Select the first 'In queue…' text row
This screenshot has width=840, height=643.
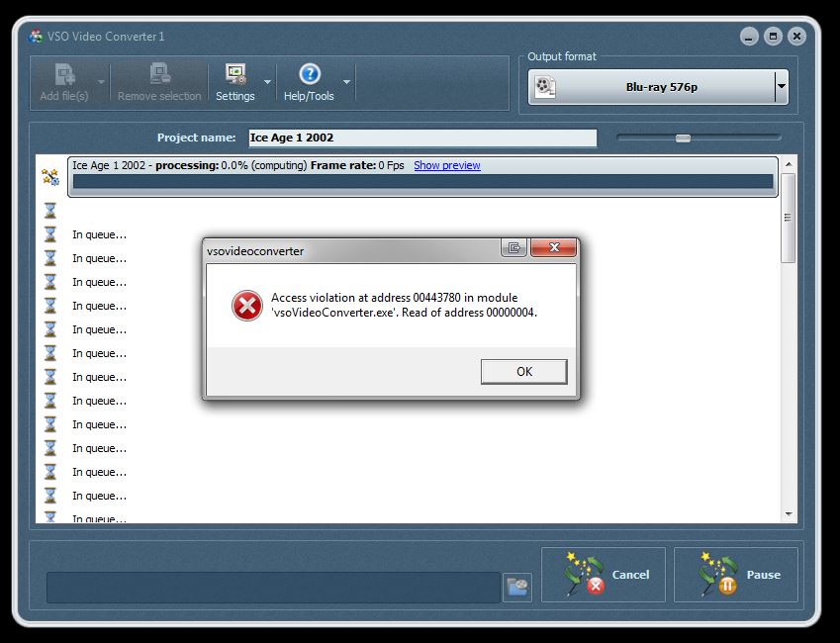click(100, 234)
